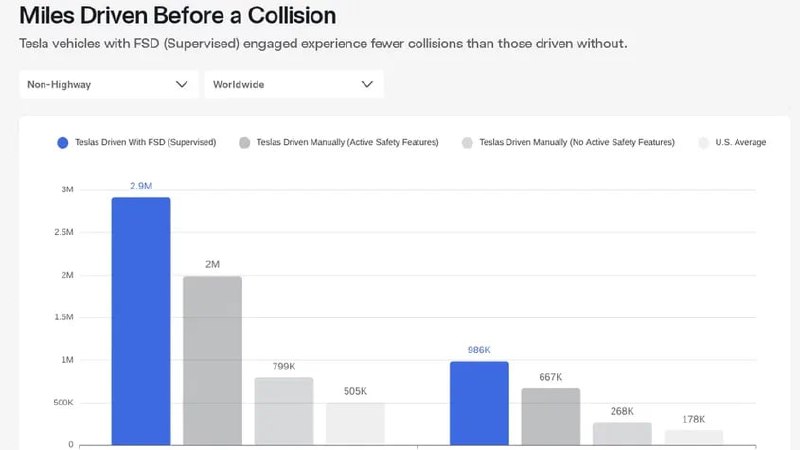Toggle the No Active Safety Features legend dot
The width and height of the screenshot is (800, 450).
click(467, 143)
